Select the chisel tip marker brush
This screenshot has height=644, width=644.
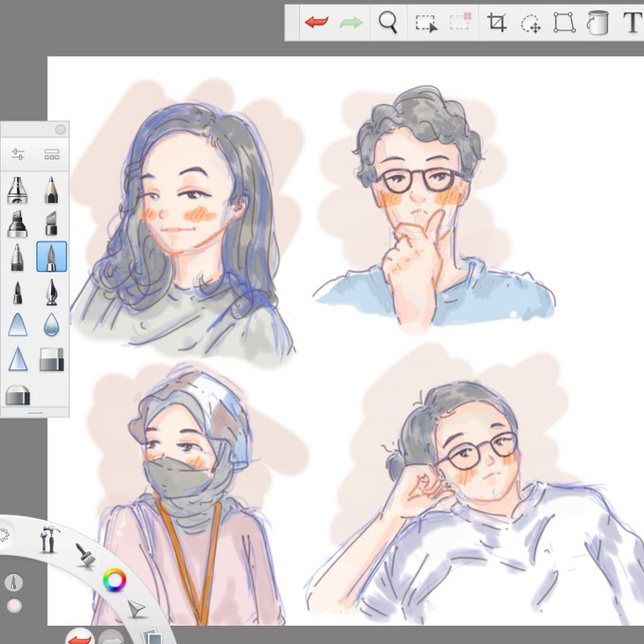51,224
